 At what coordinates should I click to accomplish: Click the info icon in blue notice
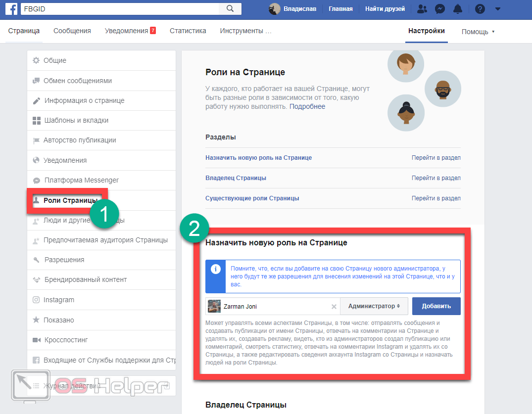point(215,269)
